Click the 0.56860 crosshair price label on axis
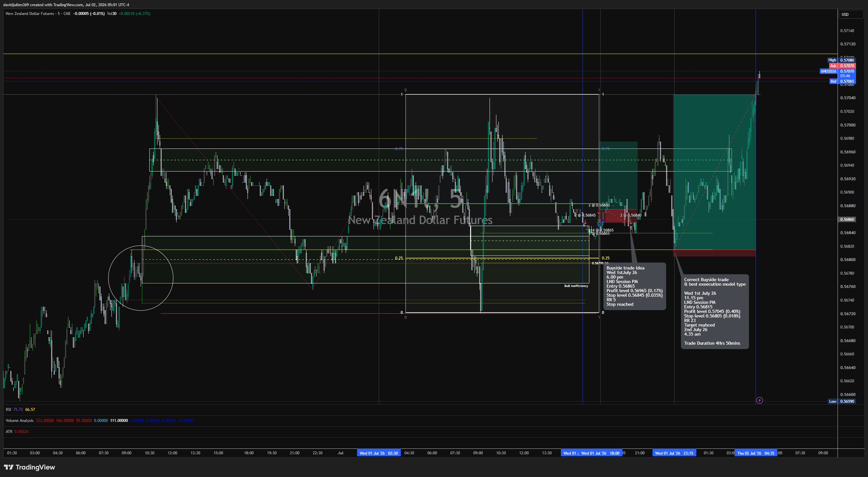This screenshot has width=868, height=477. point(847,219)
